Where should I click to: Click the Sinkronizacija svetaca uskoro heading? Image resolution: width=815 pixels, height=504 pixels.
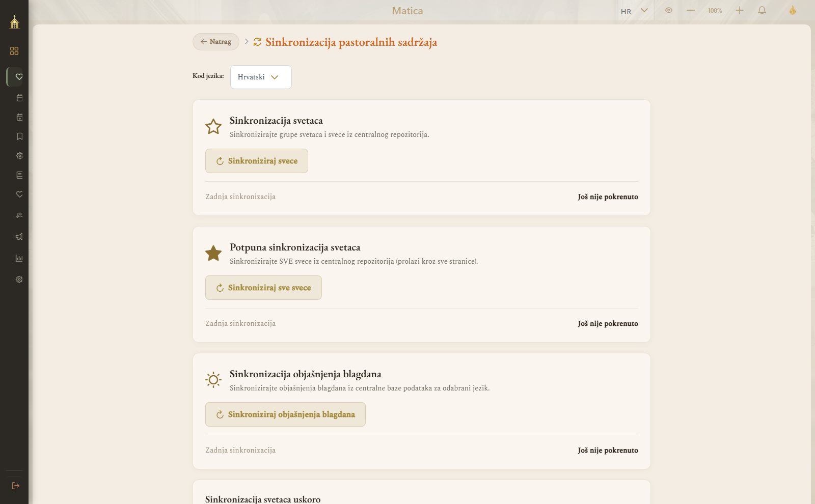263,499
